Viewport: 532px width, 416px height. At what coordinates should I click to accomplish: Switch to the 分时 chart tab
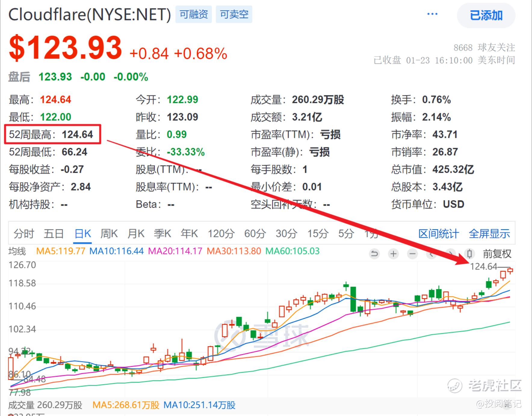pos(24,234)
